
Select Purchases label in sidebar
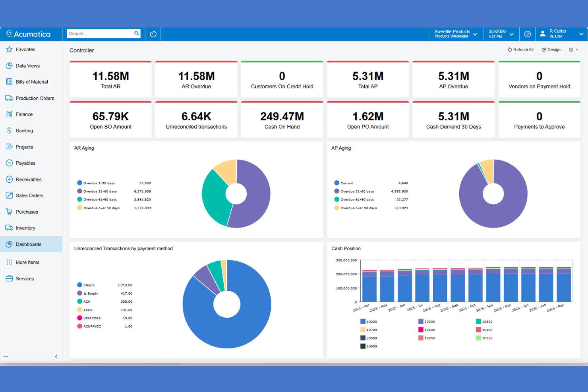click(x=27, y=212)
